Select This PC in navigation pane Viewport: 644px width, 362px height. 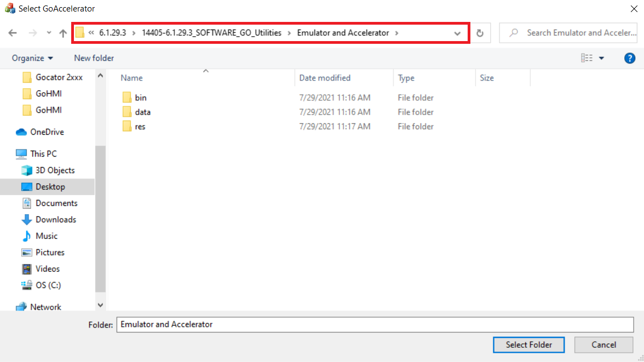pos(37,154)
